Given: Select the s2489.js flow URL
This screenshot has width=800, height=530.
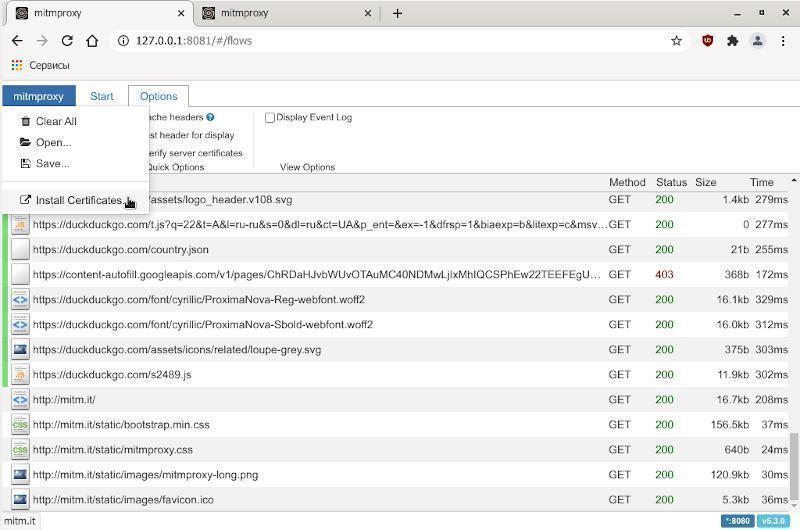Looking at the screenshot, I should 112,374.
